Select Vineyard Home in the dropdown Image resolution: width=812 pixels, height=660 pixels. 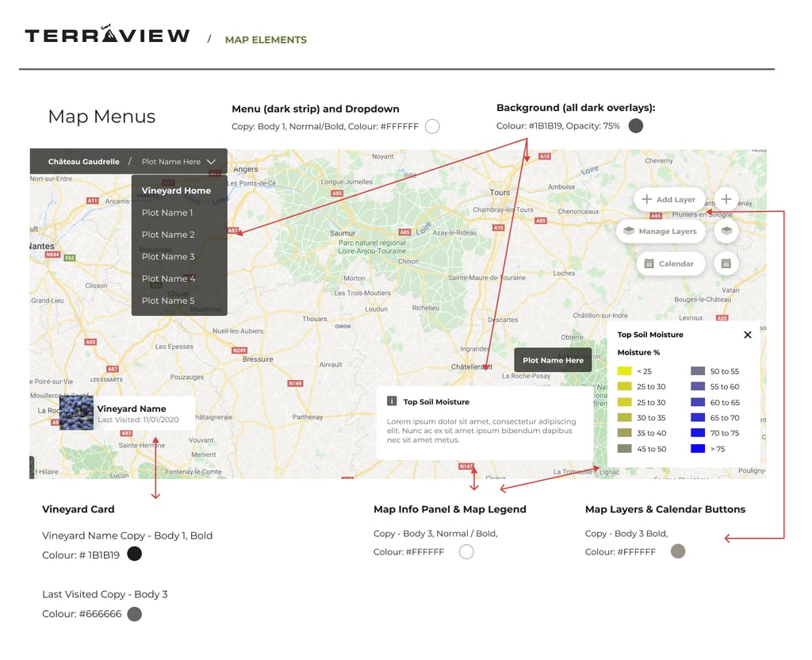click(176, 190)
